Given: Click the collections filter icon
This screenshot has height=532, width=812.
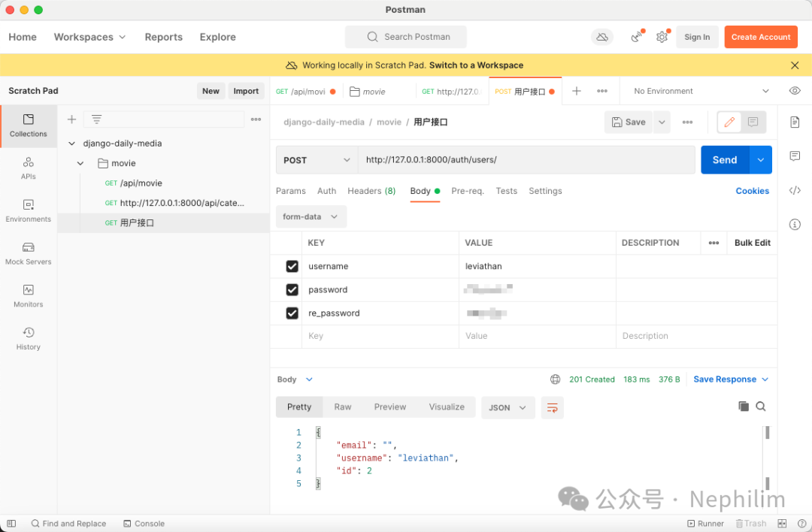Looking at the screenshot, I should (96, 119).
